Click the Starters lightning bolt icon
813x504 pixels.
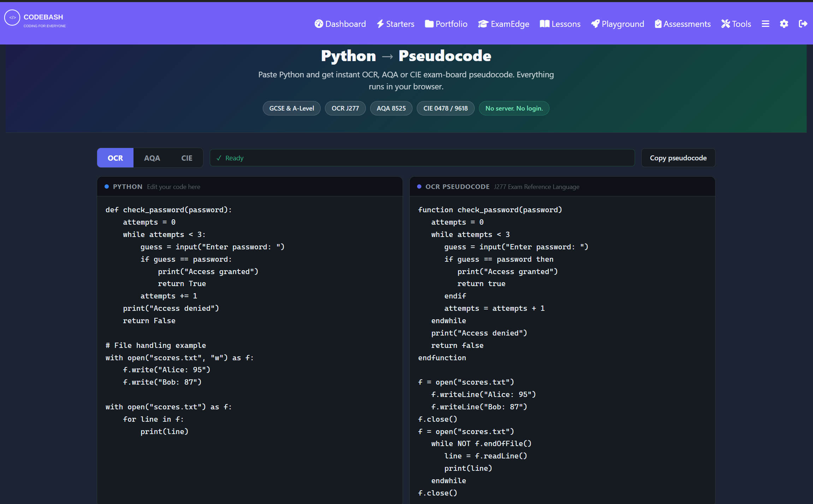[x=380, y=24]
